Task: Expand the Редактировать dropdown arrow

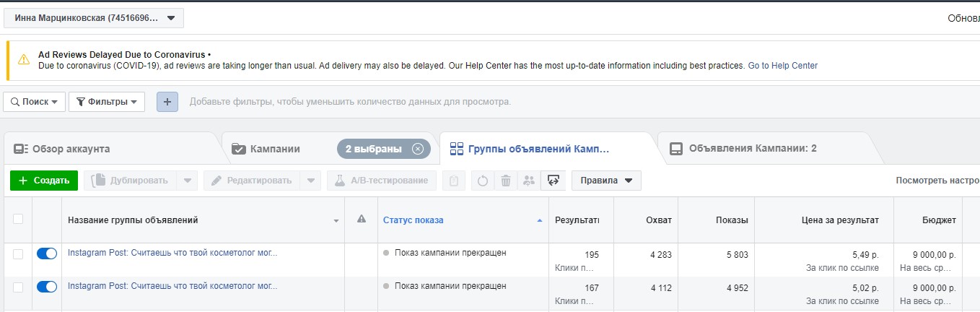Action: pyautogui.click(x=310, y=181)
